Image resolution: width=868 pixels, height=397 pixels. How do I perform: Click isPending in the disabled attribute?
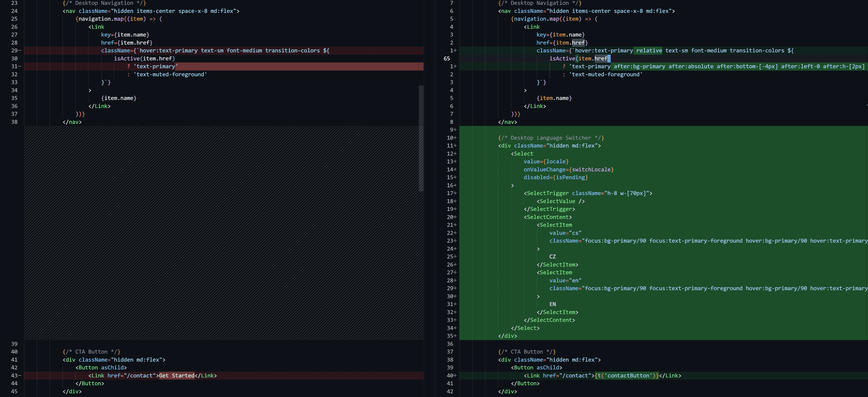pos(570,177)
